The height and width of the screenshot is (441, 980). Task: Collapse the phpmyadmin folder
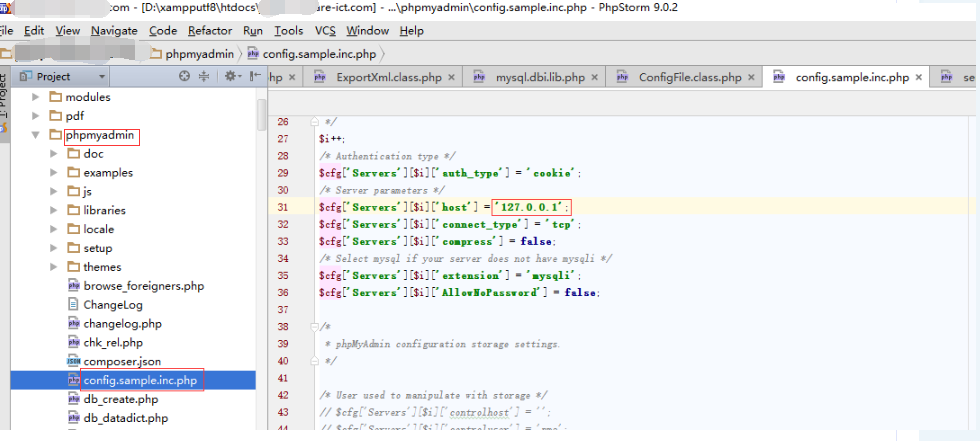[x=37, y=135]
